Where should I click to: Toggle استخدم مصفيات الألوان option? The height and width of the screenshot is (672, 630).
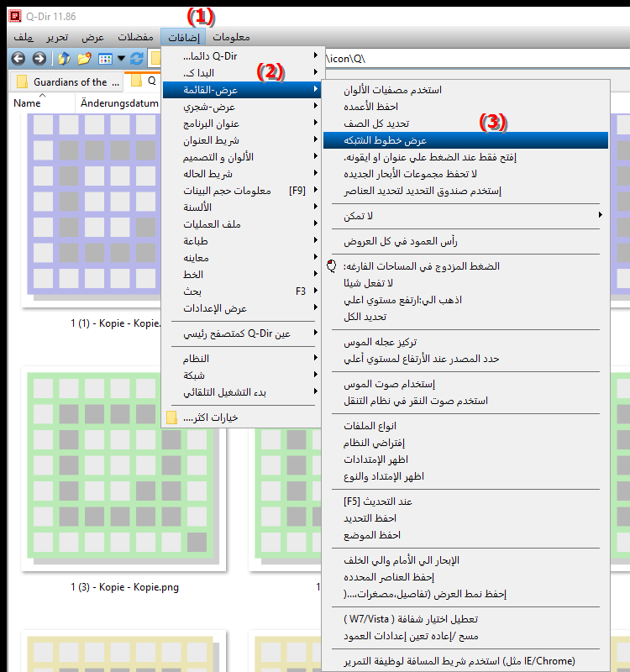coord(466,90)
